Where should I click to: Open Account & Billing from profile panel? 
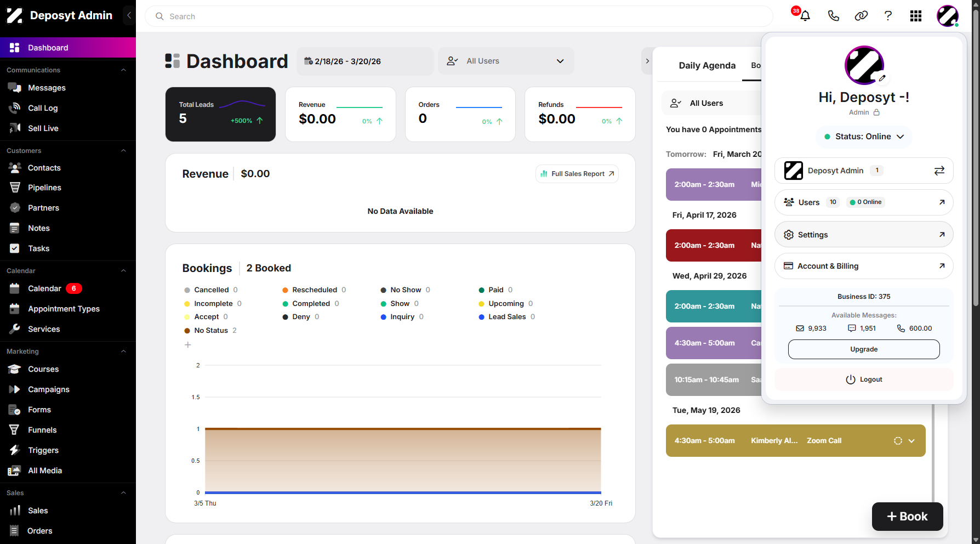click(x=864, y=266)
